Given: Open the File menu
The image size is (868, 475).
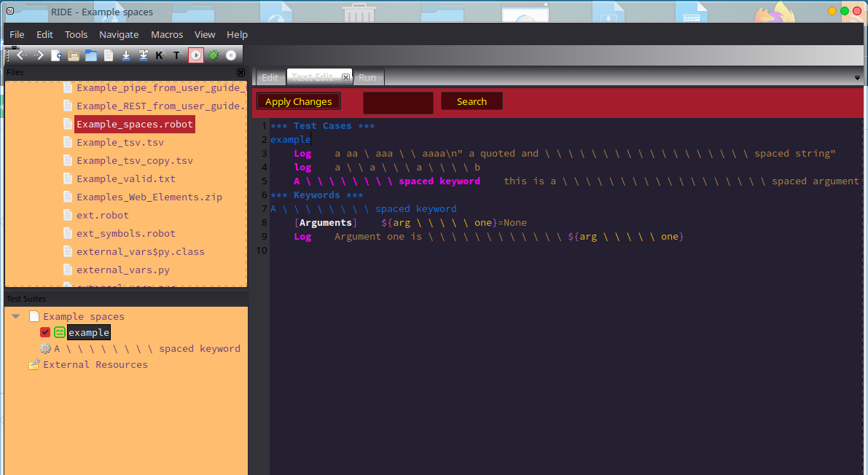Looking at the screenshot, I should pos(17,34).
